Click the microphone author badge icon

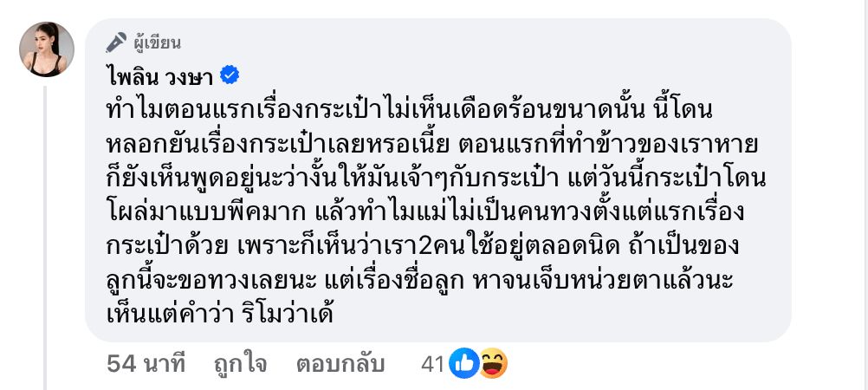pyautogui.click(x=116, y=42)
